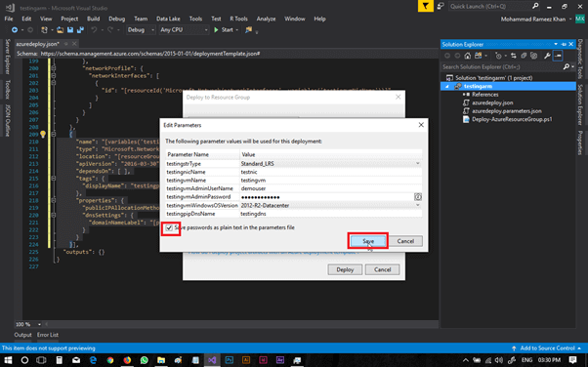Image resolution: width=588 pixels, height=367 pixels.
Task: Collapse the testingarm project node
Action: click(x=447, y=86)
